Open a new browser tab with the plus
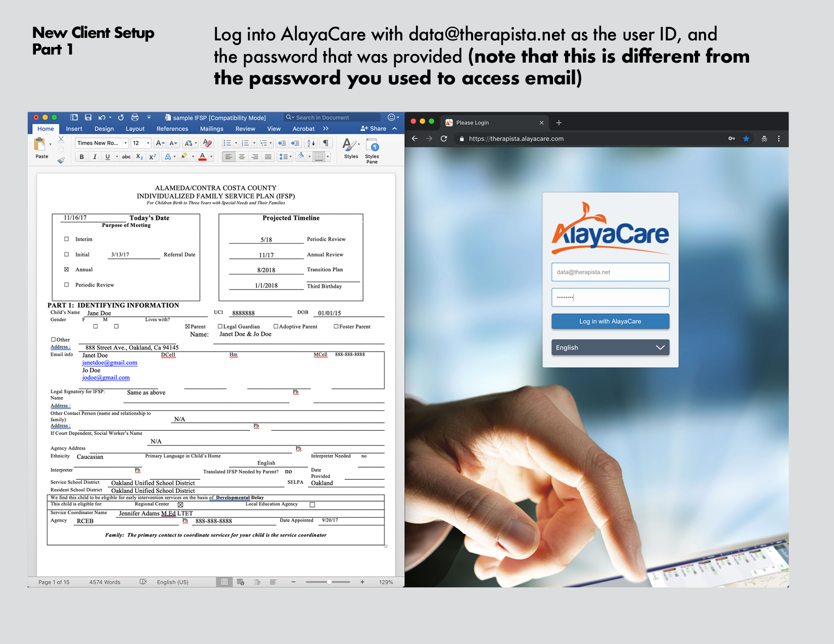834x644 pixels. pos(559,123)
